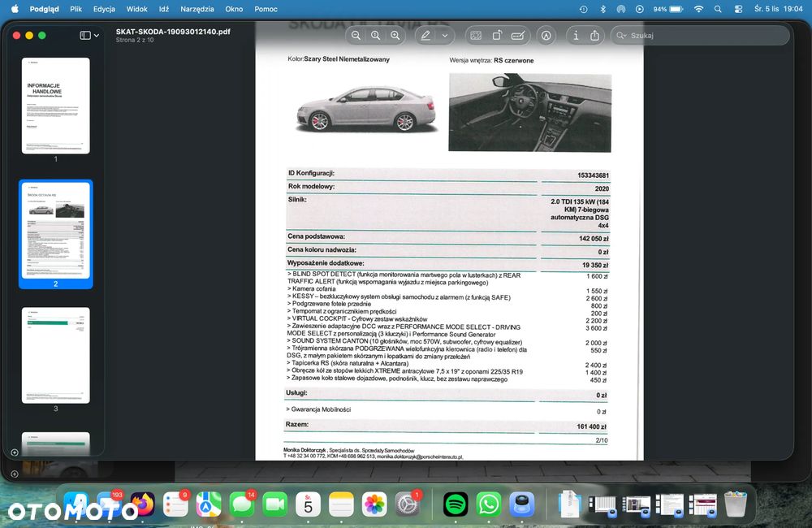Click the file title SKAT-SKODA-19093012140.pdf
The height and width of the screenshot is (528, 812).
click(173, 31)
